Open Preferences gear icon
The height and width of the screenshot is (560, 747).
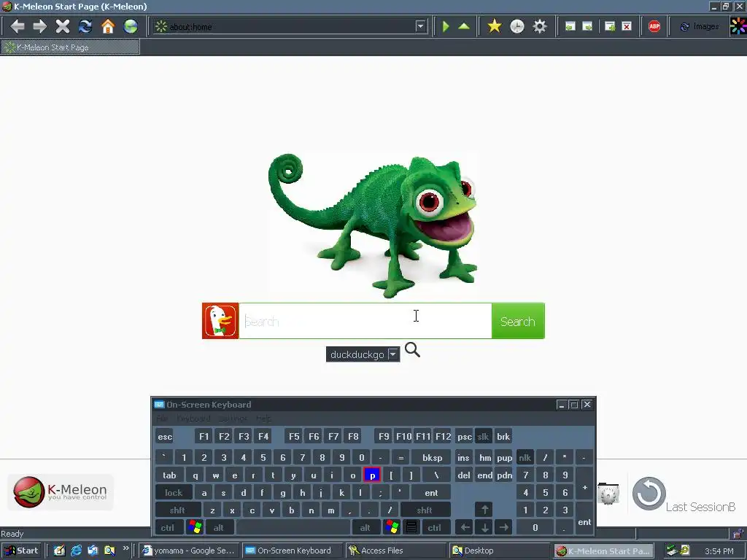coord(540,26)
